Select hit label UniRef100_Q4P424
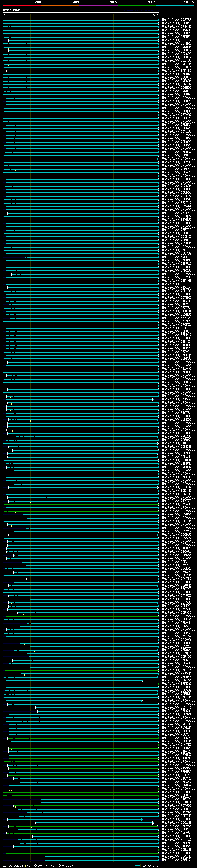The image size is (197, 868). 177,751
